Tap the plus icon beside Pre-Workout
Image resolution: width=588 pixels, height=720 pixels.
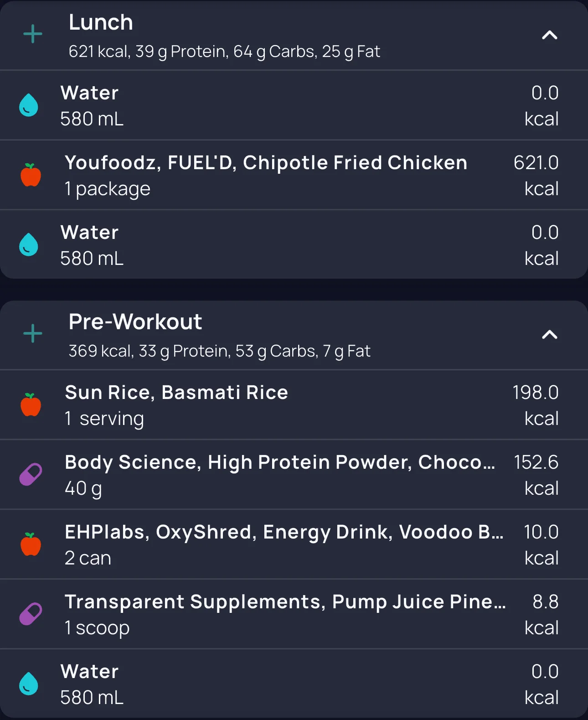33,334
